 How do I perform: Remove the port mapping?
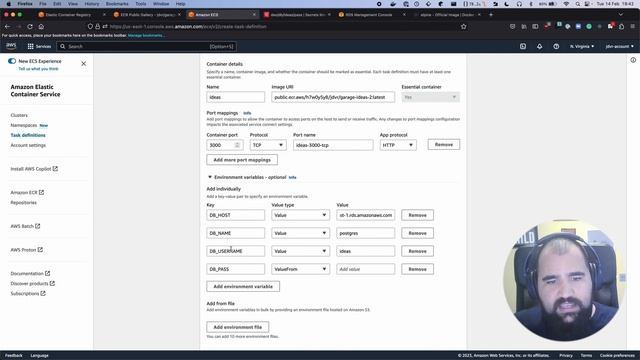(444, 144)
